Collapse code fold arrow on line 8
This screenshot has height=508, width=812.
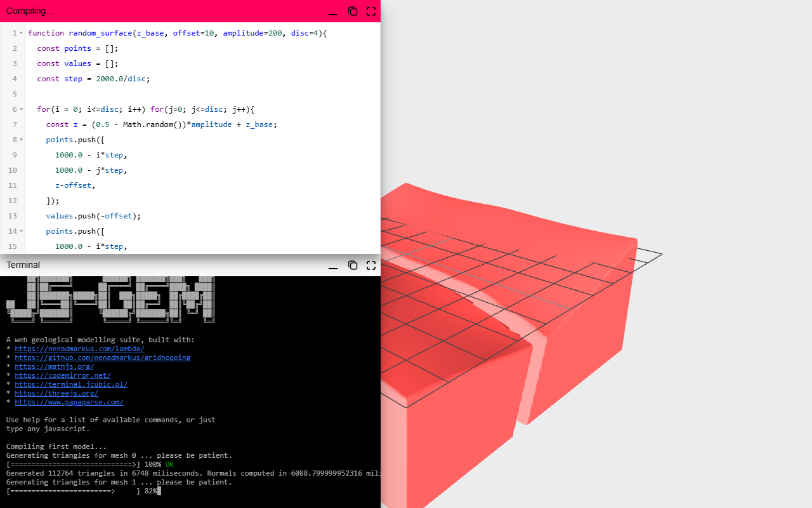(21, 140)
